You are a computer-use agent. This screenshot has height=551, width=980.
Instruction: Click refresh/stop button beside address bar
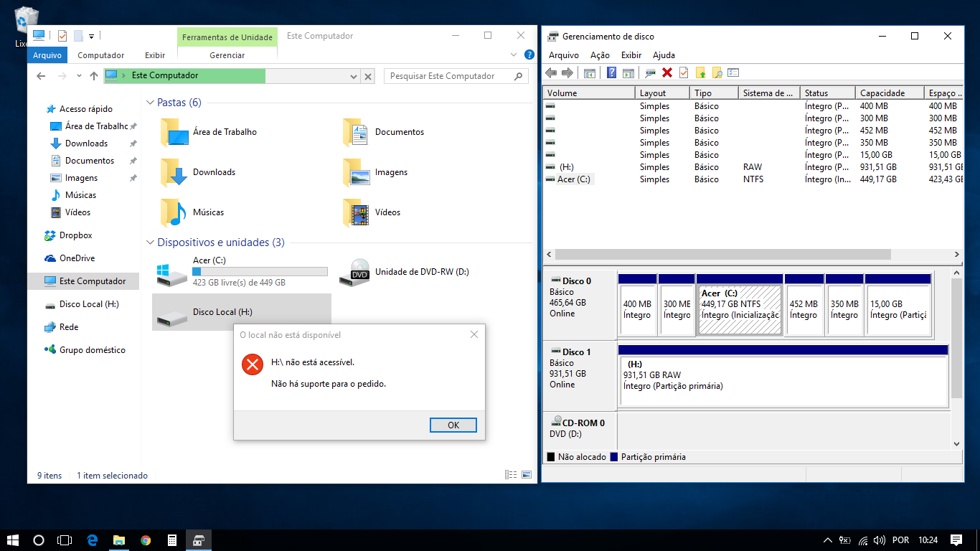[x=368, y=76]
